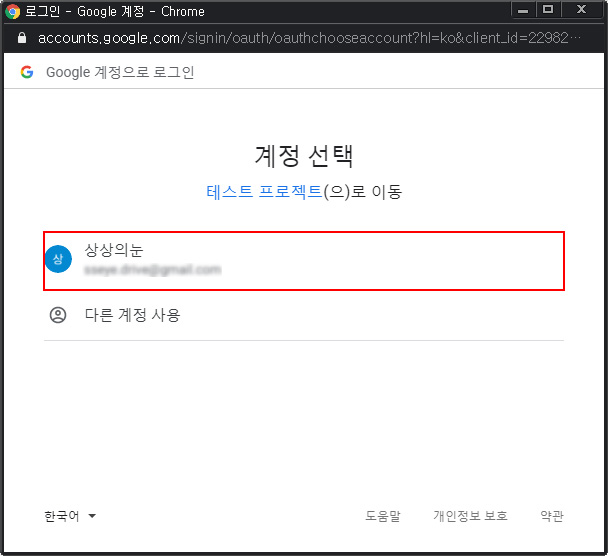The image size is (608, 556).
Task: Open the 약관 terms link
Action: (552, 516)
